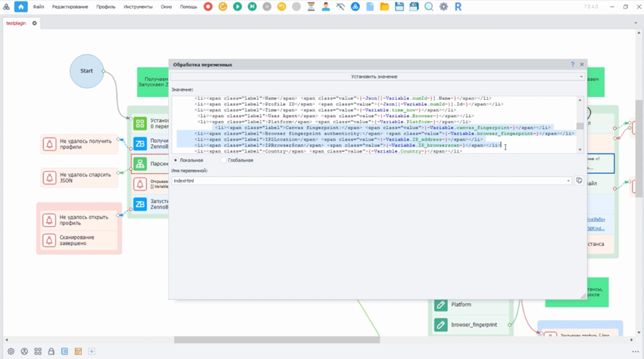This screenshot has width=644, height=359.
Task: Click the gray Stop icon
Action: pos(267,7)
